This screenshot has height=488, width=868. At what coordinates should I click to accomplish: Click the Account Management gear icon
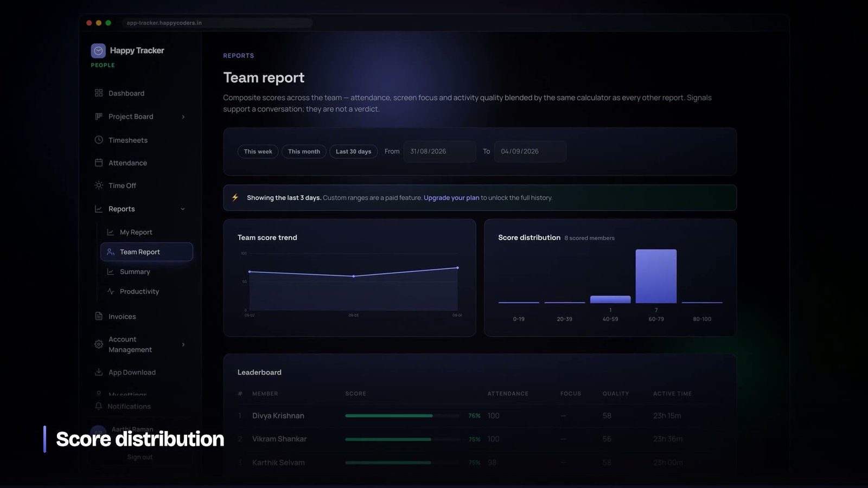point(99,344)
